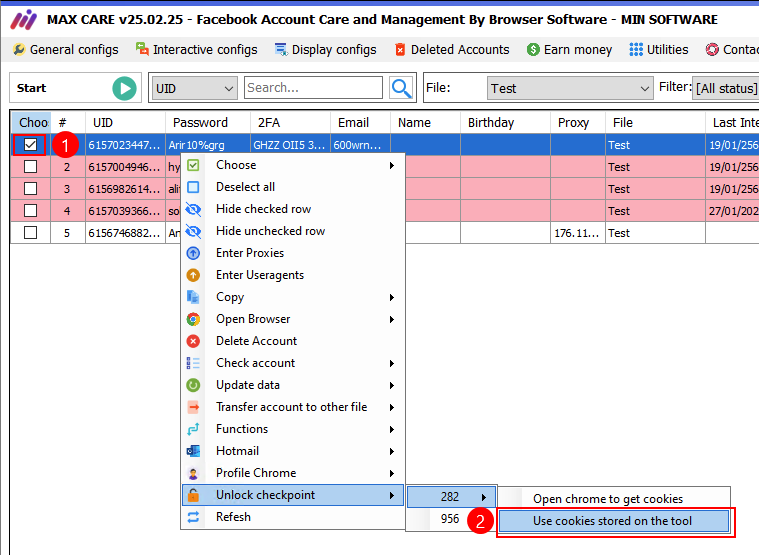Click the Password column header

pyautogui.click(x=208, y=122)
